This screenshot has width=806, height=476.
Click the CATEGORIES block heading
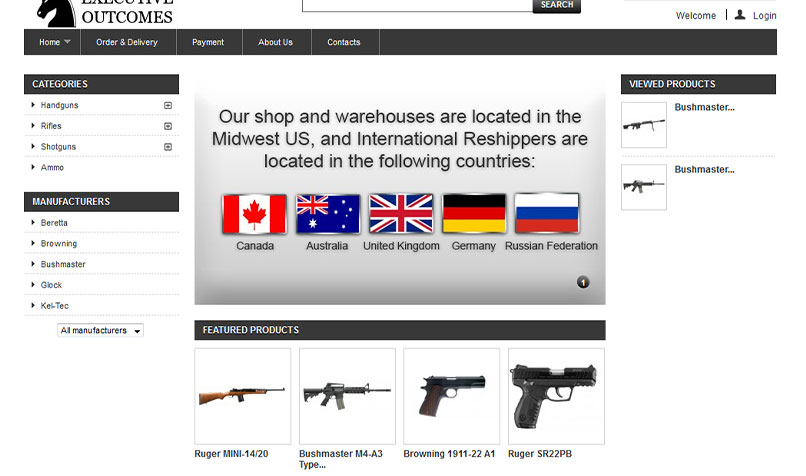pos(60,84)
